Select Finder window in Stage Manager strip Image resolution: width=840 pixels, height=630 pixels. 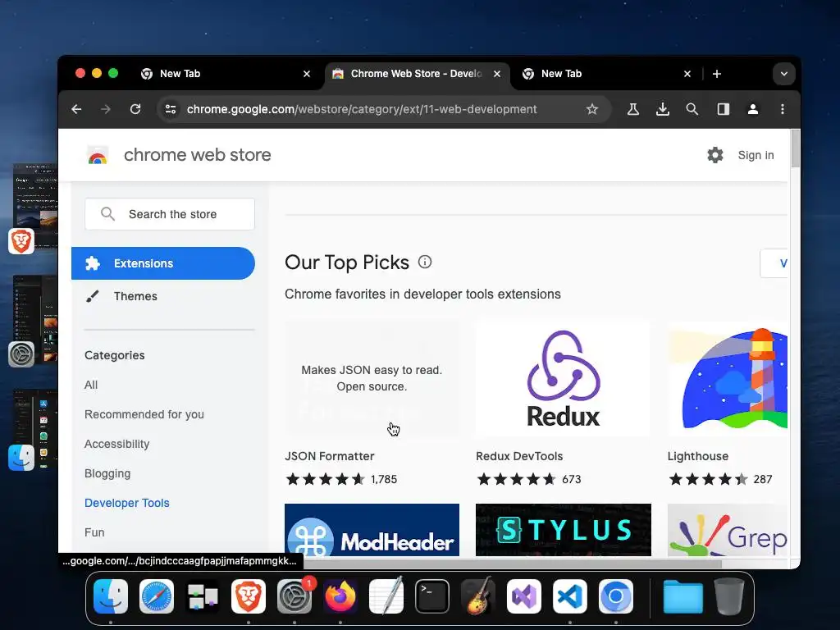pos(34,430)
